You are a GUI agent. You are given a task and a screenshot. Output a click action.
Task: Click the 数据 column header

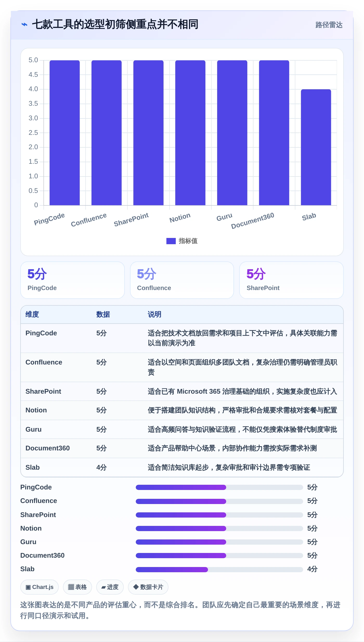[x=103, y=314]
